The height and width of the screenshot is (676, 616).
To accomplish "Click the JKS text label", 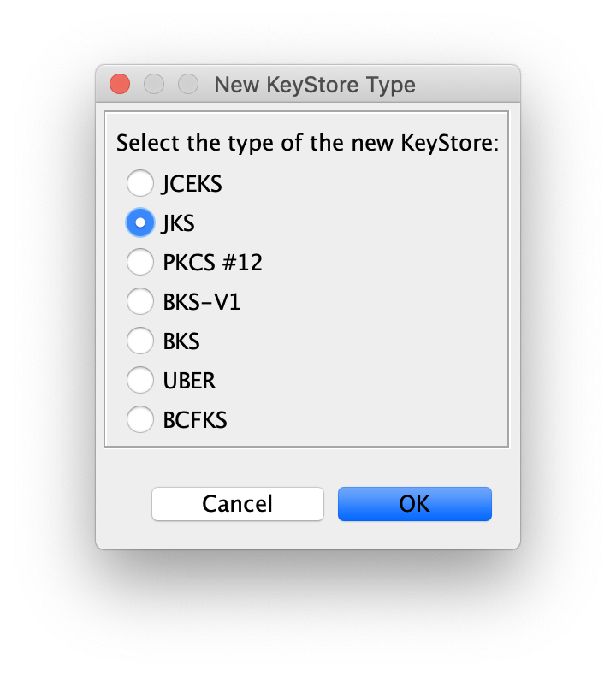I will point(178,223).
